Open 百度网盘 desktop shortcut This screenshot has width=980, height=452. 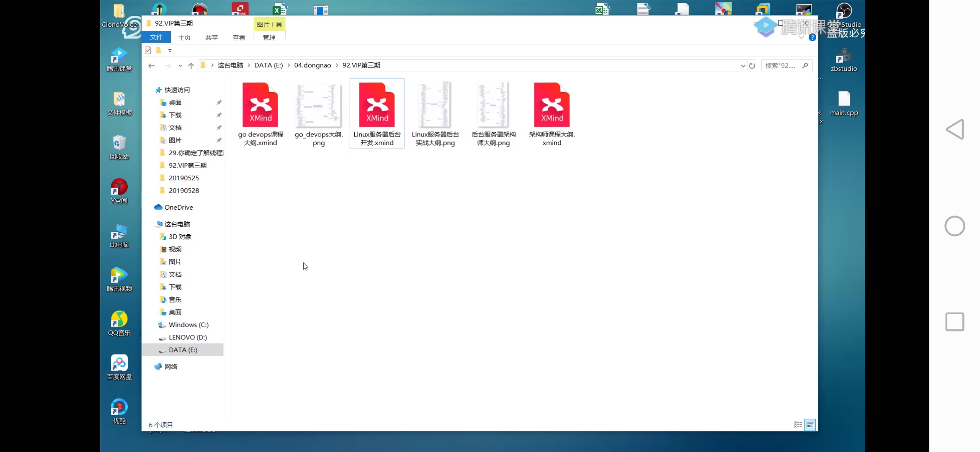pyautogui.click(x=119, y=367)
